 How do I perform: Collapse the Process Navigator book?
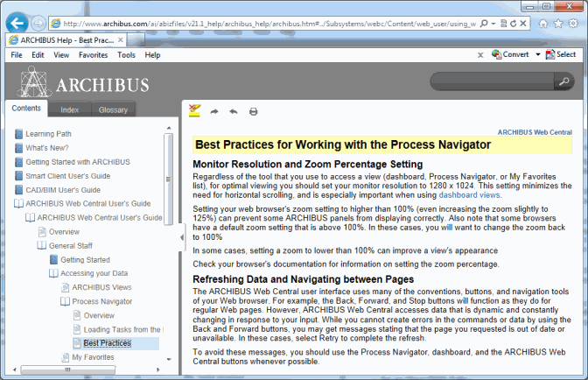point(96,301)
